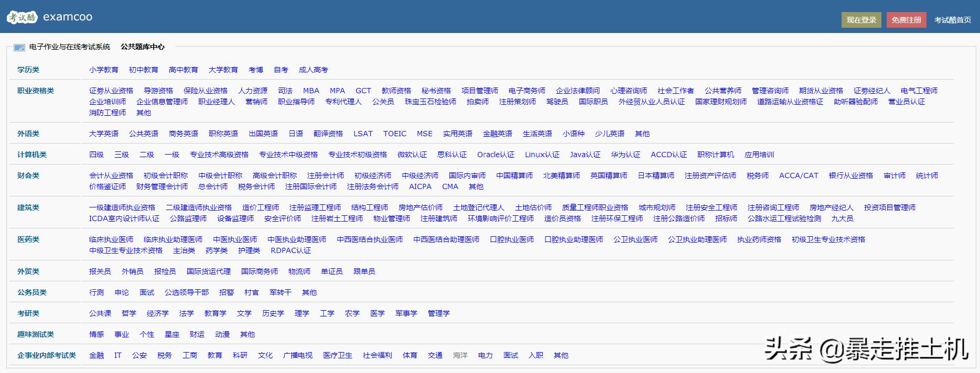The image size is (980, 373).
Task: Open 九大员 category
Action: (x=843, y=218)
